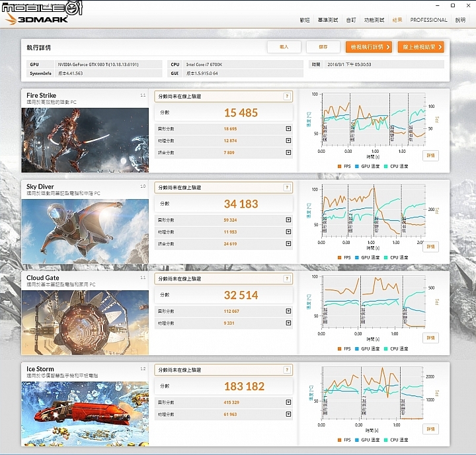
Task: Click orange 線上檢視結果 button
Action: tap(420, 47)
